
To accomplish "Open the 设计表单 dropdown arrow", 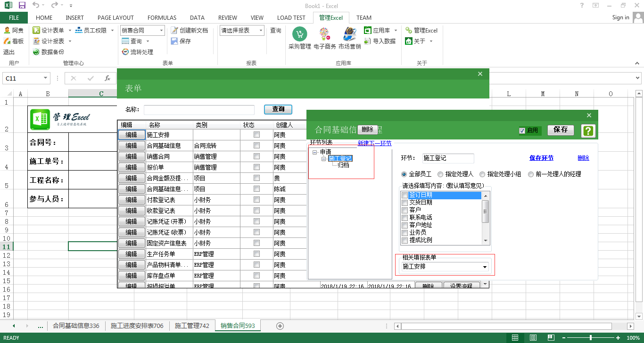I will tap(70, 30).
